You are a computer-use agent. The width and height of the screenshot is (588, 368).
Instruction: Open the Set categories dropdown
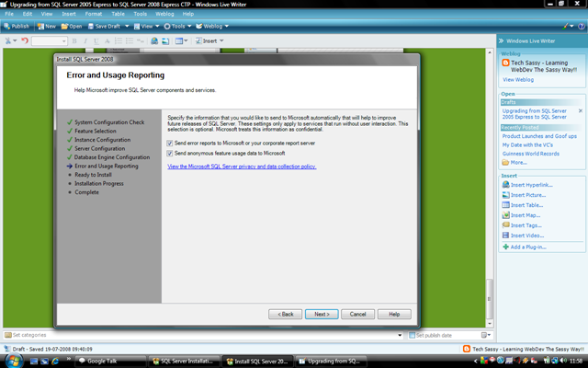[400, 335]
